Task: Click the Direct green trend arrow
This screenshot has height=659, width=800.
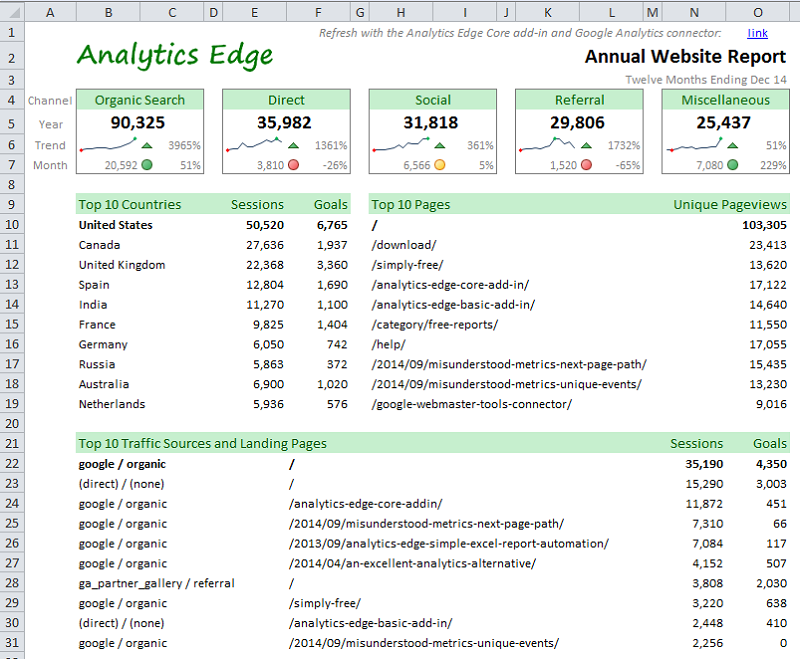Action: [x=293, y=146]
